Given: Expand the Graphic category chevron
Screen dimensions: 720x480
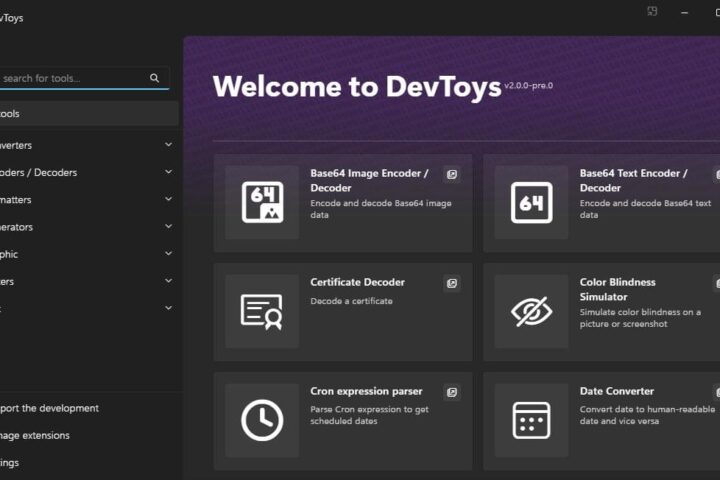Looking at the screenshot, I should (169, 253).
